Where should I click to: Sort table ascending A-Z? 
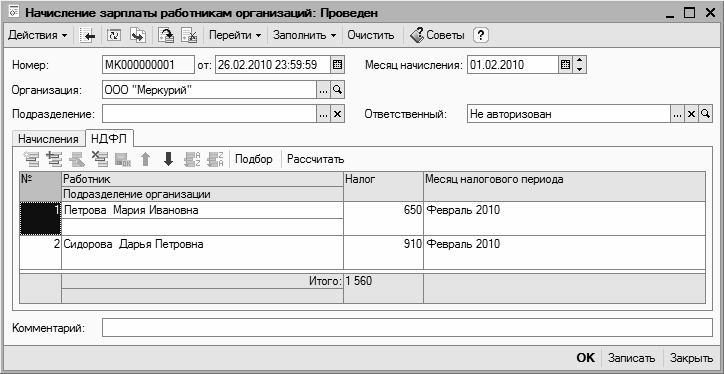coord(192,159)
